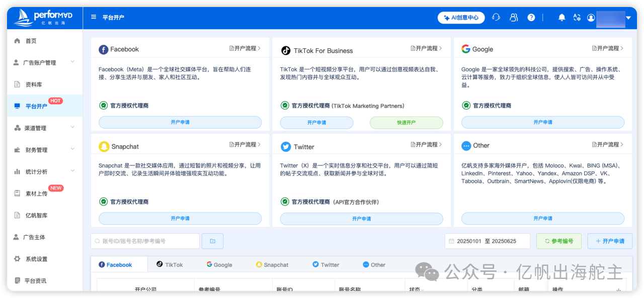Image resolution: width=644 pixels, height=298 pixels.
Task: Click the user group icon in header
Action: pos(514,18)
